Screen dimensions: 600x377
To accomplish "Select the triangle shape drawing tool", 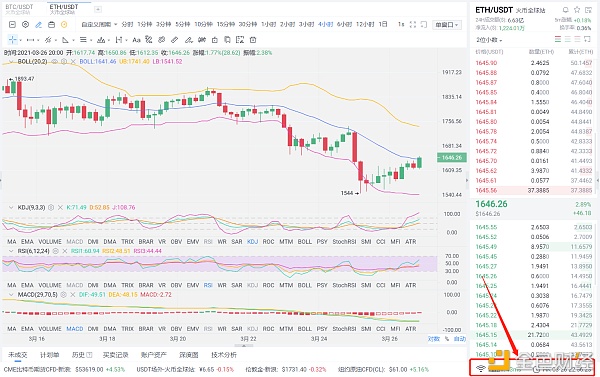I will [65, 40].
